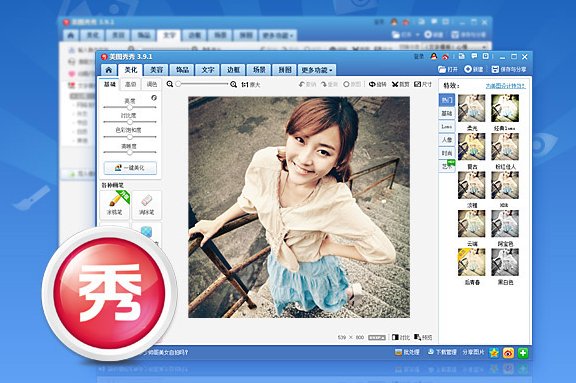Click the 下载管理 download manager button
This screenshot has width=576, height=383.
(x=442, y=352)
